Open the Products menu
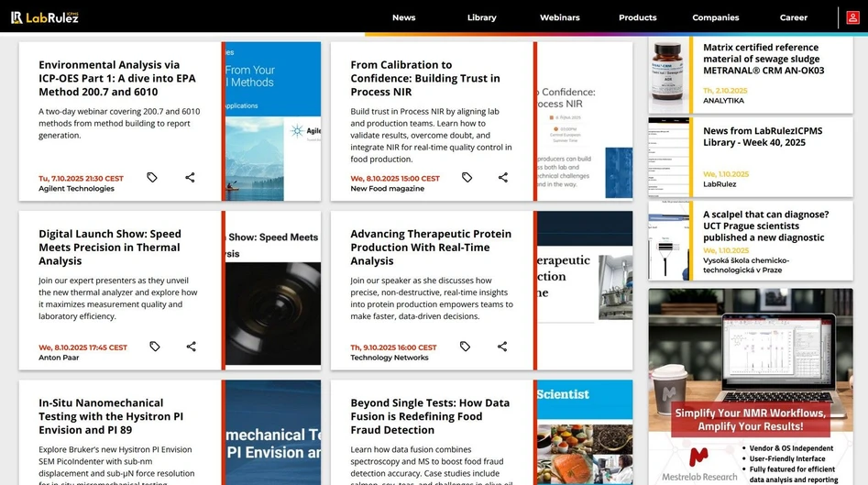The width and height of the screenshot is (868, 485). (638, 17)
